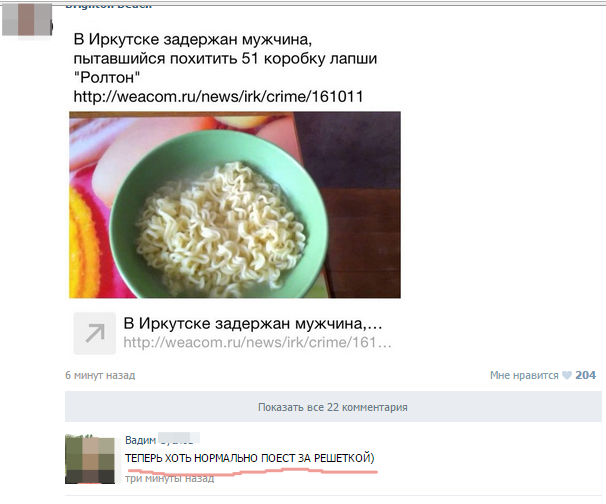This screenshot has height=504, width=606.
Task: Select the comment text ТЕПЕРЬ ХОТЬ НОРМАЛЬНО ПОЕСТ
Action: click(211, 458)
